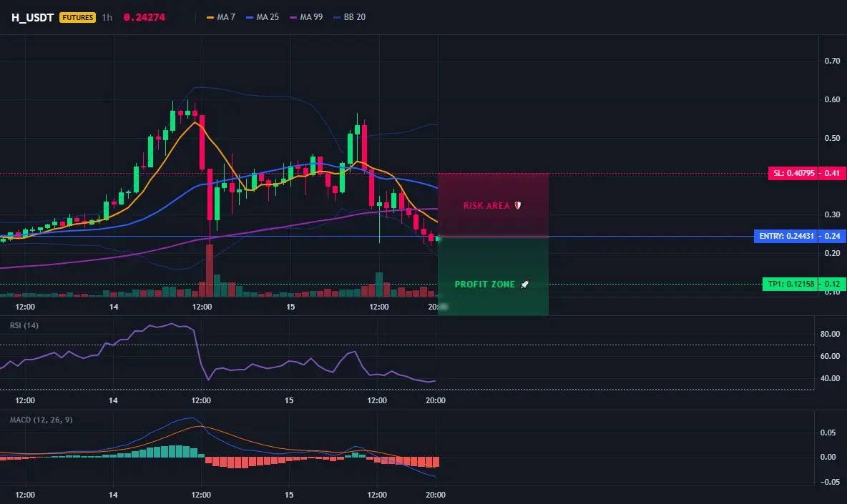
Task: Click the 14 date label on main chart
Action: pos(114,307)
